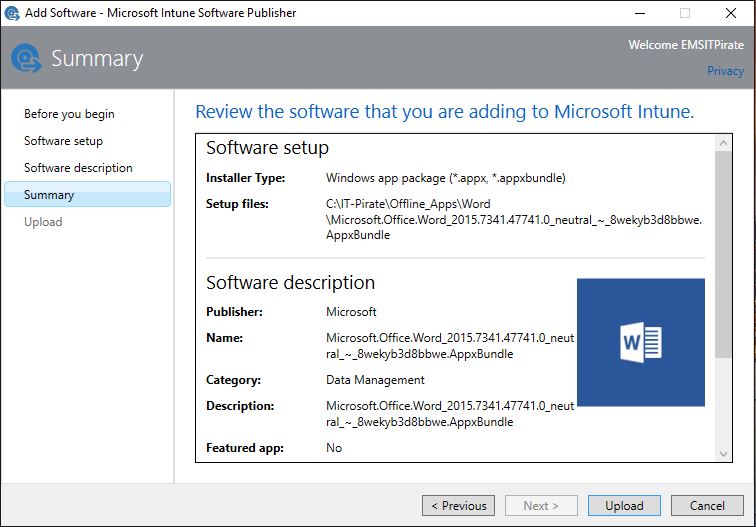
Task: Click the Name value starting 'Microsoft.Office.Word_2015'
Action: click(450, 346)
